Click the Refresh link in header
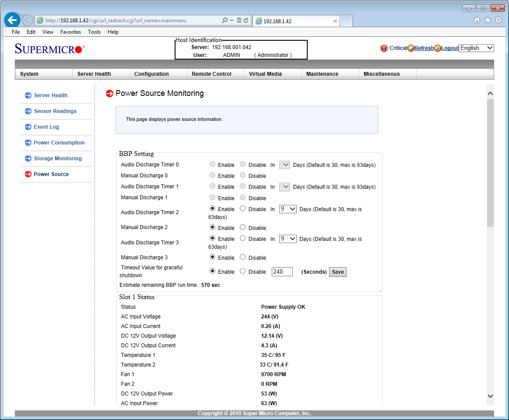The image size is (509, 420). 424,48
